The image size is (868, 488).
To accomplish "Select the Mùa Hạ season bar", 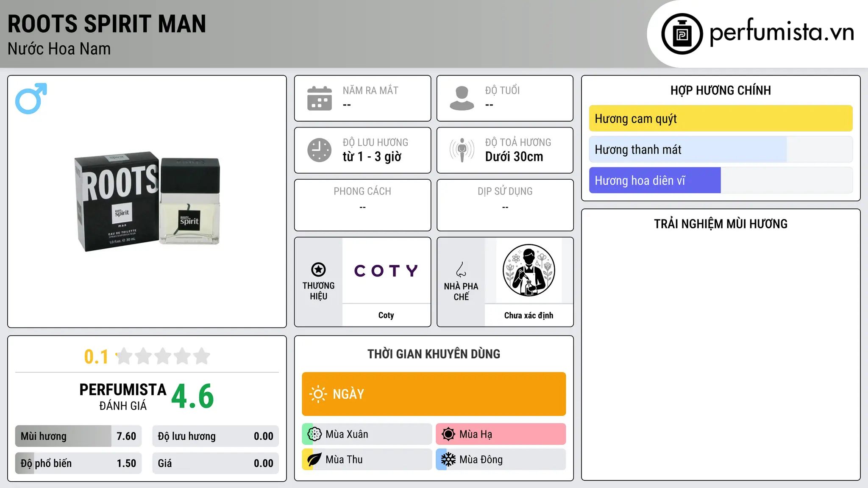I will pyautogui.click(x=501, y=434).
